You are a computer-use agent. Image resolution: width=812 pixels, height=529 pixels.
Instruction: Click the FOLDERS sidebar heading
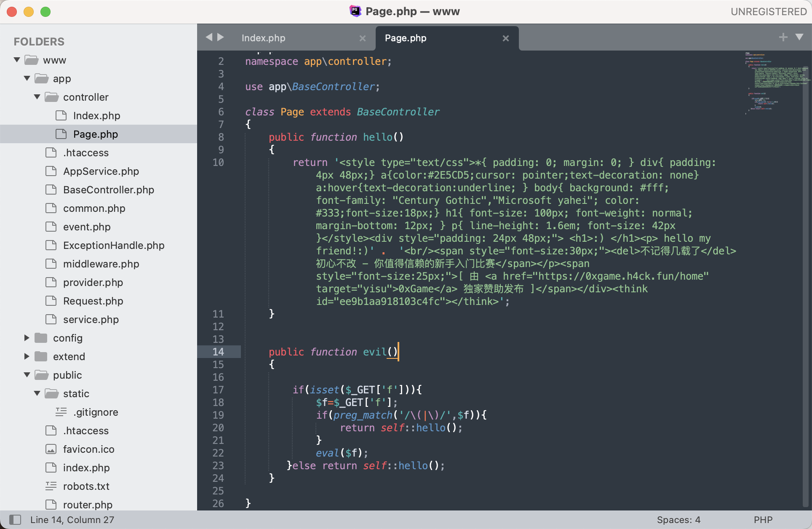click(x=39, y=42)
